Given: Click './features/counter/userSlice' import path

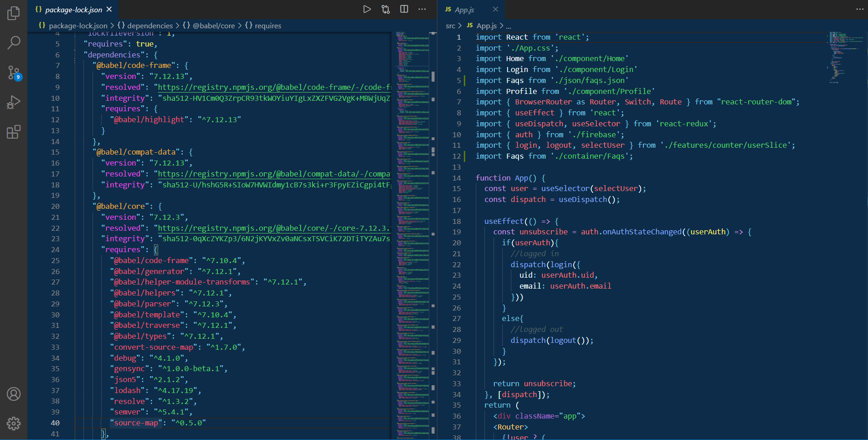Looking at the screenshot, I should click(726, 145).
